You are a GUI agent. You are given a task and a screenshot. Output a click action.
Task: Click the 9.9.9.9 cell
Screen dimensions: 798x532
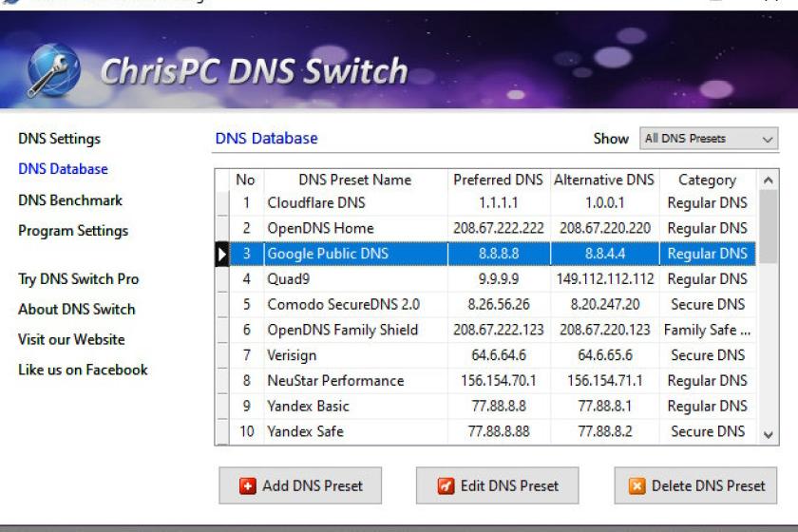(499, 279)
